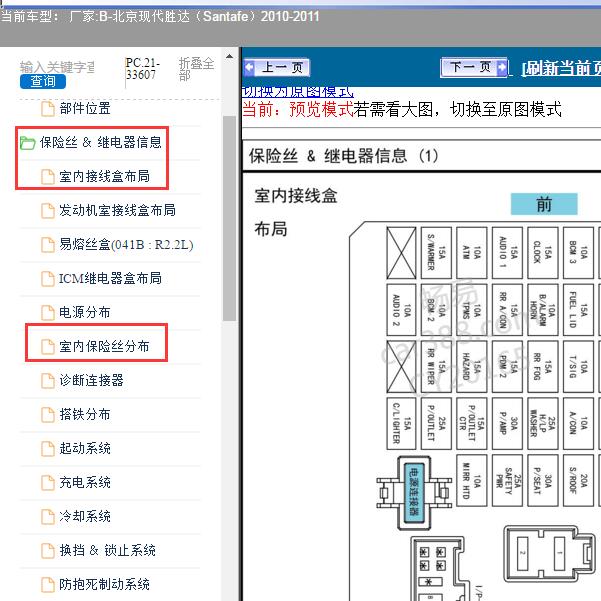Click the 查询 search button

[x=43, y=81]
